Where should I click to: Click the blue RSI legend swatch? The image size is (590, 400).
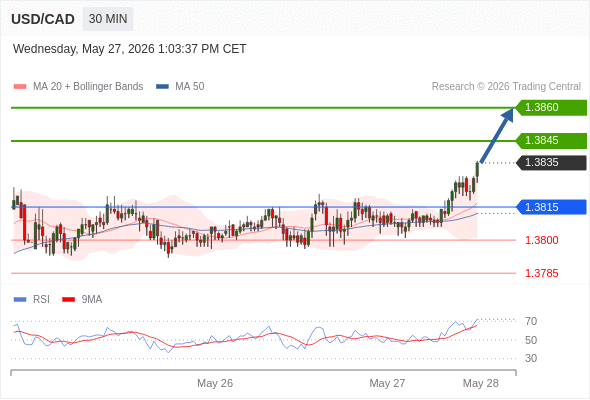20,300
